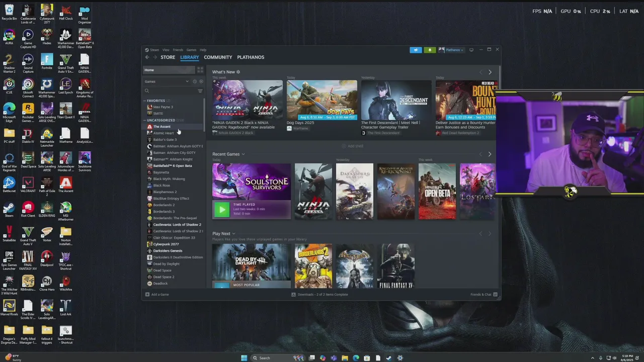The height and width of the screenshot is (362, 644).
Task: Select Max Payne 3 in favorites
Action: click(x=163, y=107)
